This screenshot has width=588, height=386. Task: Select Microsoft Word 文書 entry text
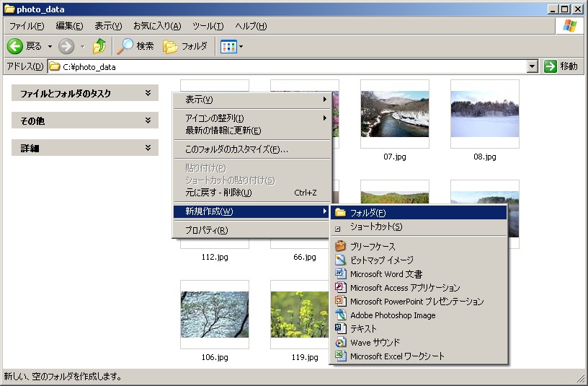[x=386, y=273]
